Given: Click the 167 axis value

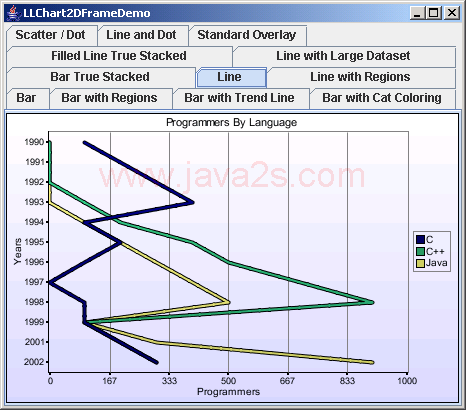Looking at the screenshot, I should [110, 381].
